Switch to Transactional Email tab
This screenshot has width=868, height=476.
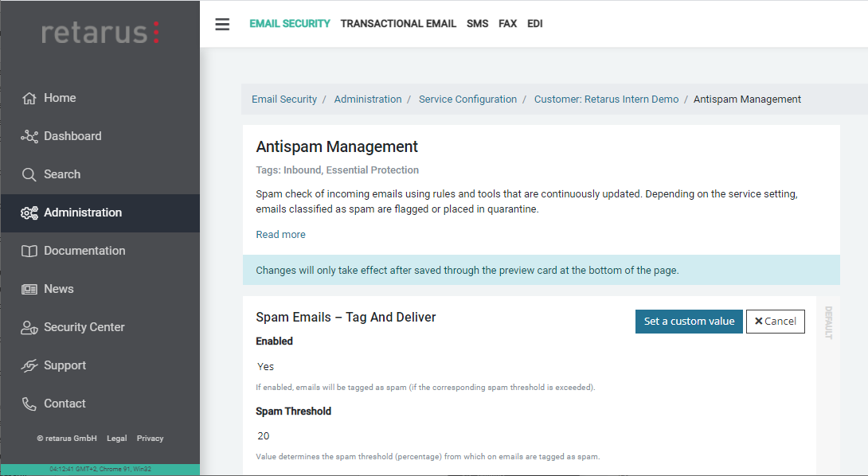coord(398,24)
